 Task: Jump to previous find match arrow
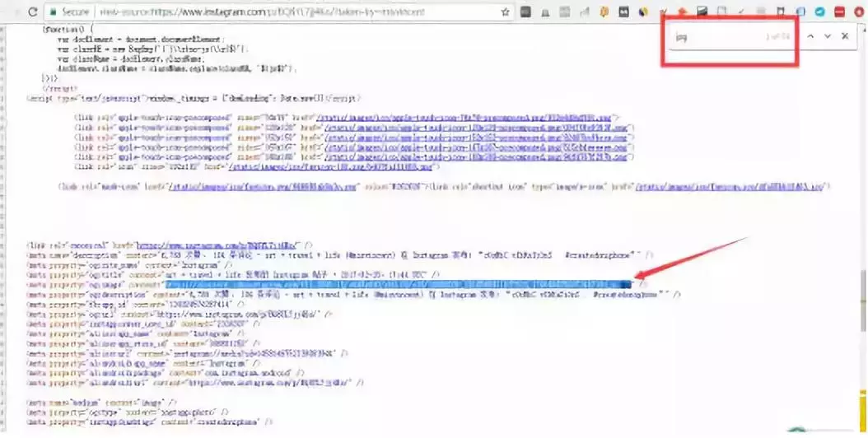pos(810,36)
